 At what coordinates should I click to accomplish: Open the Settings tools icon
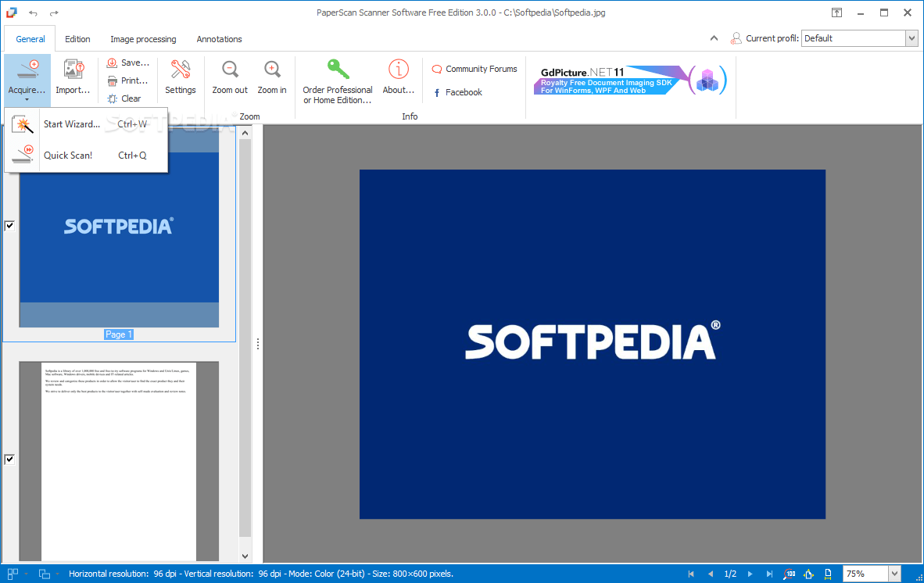(x=181, y=70)
